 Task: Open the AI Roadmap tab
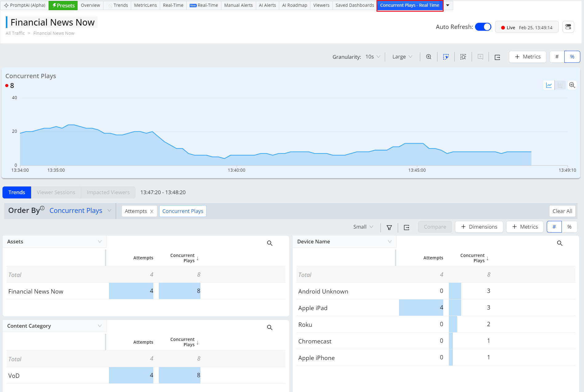[295, 5]
